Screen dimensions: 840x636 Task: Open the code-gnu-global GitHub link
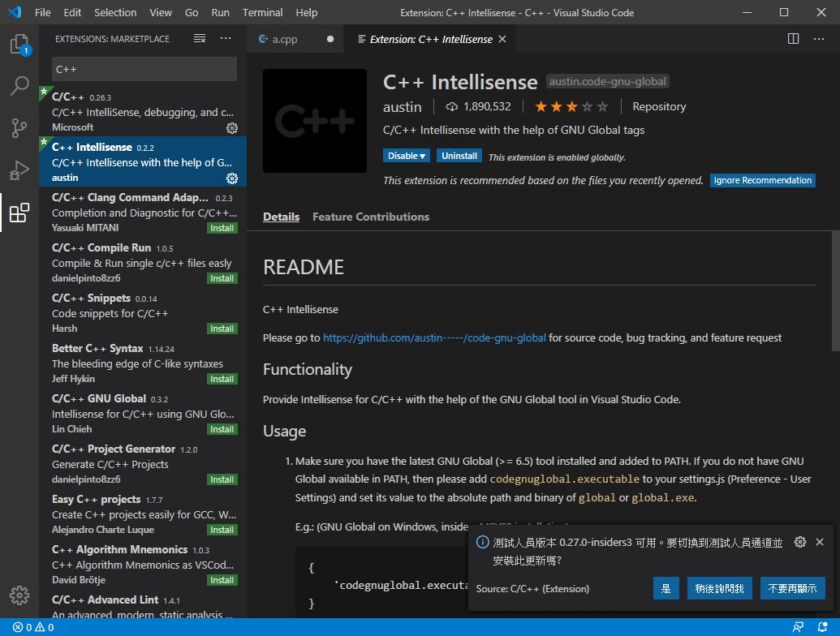pyautogui.click(x=434, y=337)
